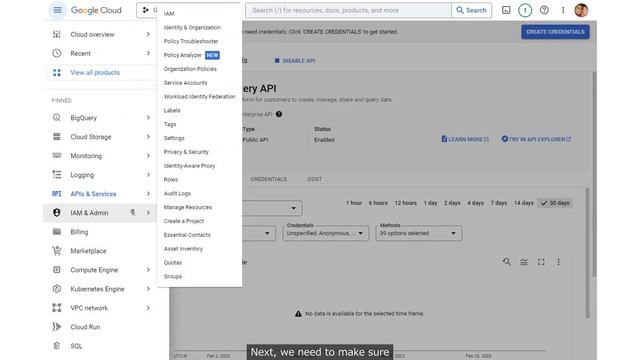Open the help question mark icon

(x=544, y=10)
